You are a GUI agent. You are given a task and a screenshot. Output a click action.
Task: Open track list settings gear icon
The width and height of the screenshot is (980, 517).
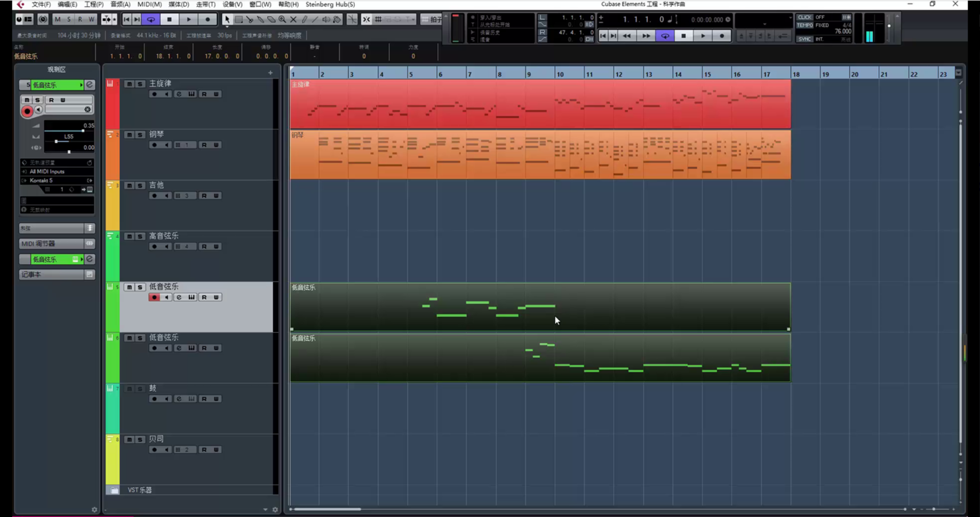pyautogui.click(x=275, y=509)
